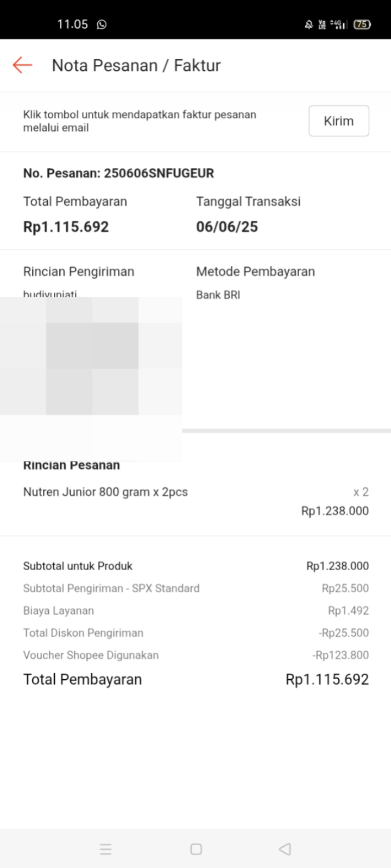The image size is (391, 868).
Task: Tap the clock time in status bar
Action: (72, 24)
